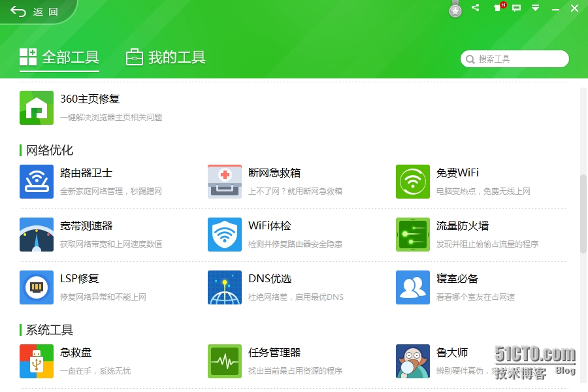Click the magnifier icon in search box
This screenshot has width=588, height=392.
click(x=470, y=59)
